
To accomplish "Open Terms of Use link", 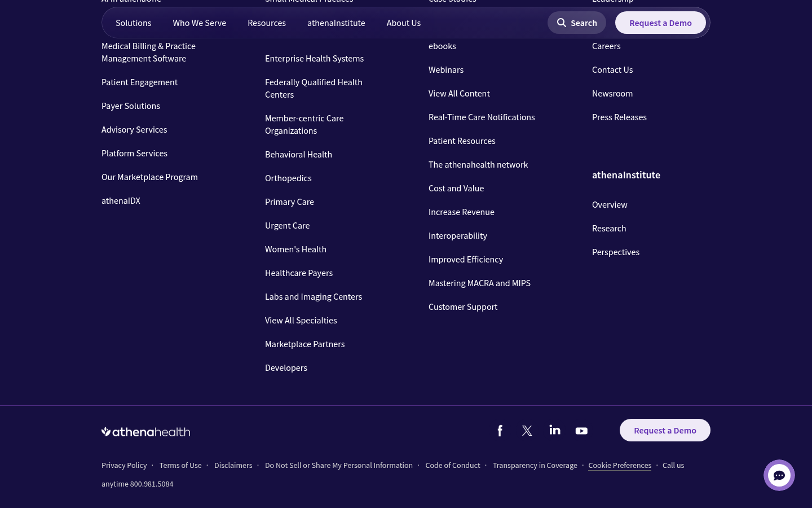I will point(180,465).
